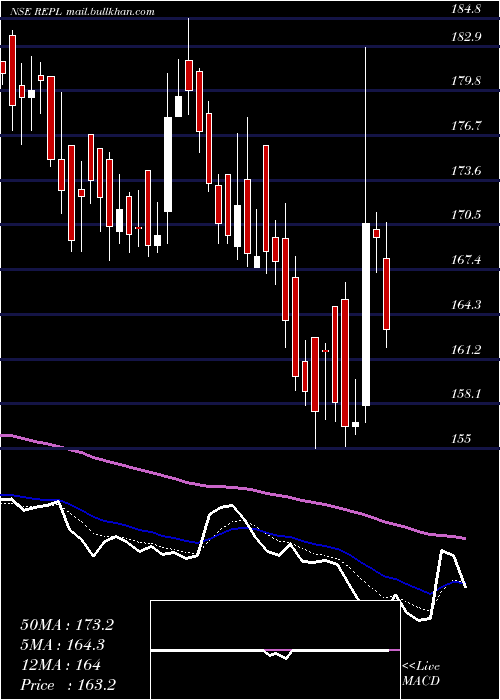Click the blue moving average line
Image resolution: width=500 pixels, height=700 pixels.
pyautogui.click(x=232, y=530)
